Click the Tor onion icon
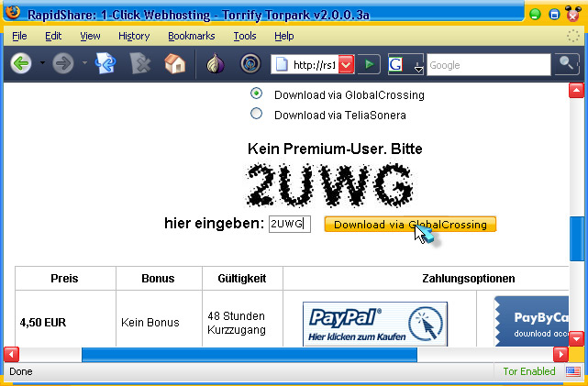This screenshot has height=386, width=588. 216,63
